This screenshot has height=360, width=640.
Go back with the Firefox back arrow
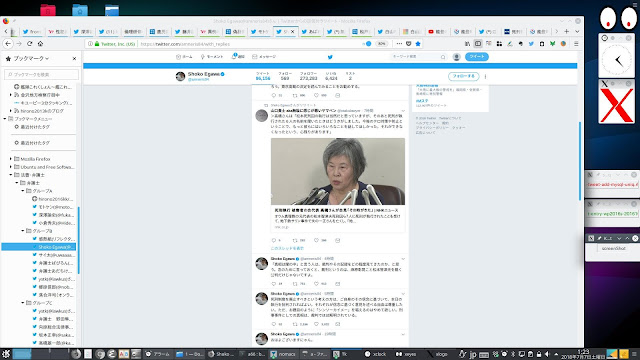[8, 44]
